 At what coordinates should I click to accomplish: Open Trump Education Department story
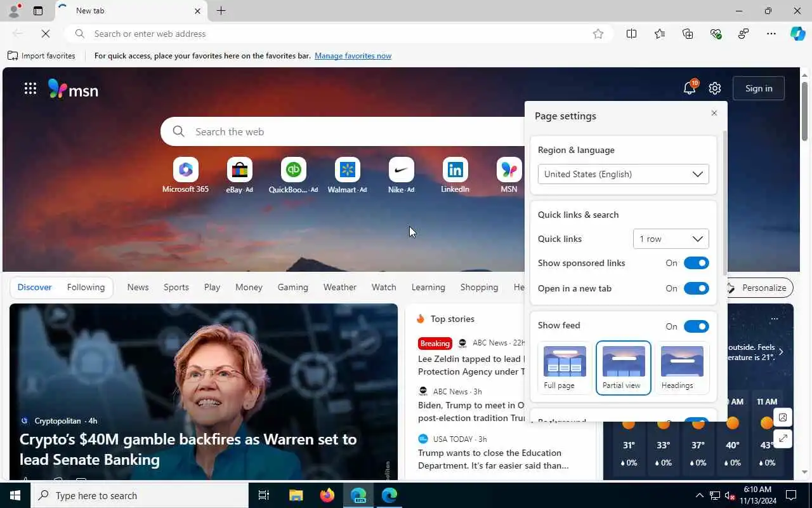pos(493,459)
